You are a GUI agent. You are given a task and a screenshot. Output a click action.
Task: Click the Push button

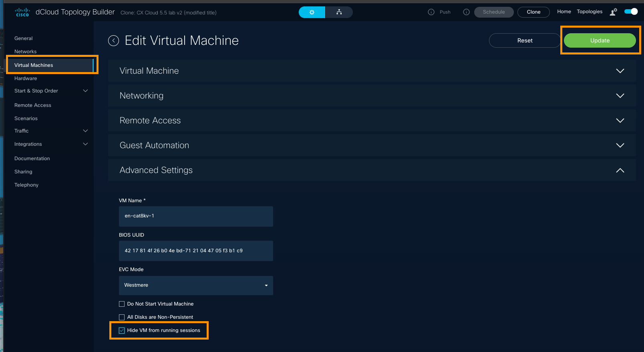445,12
